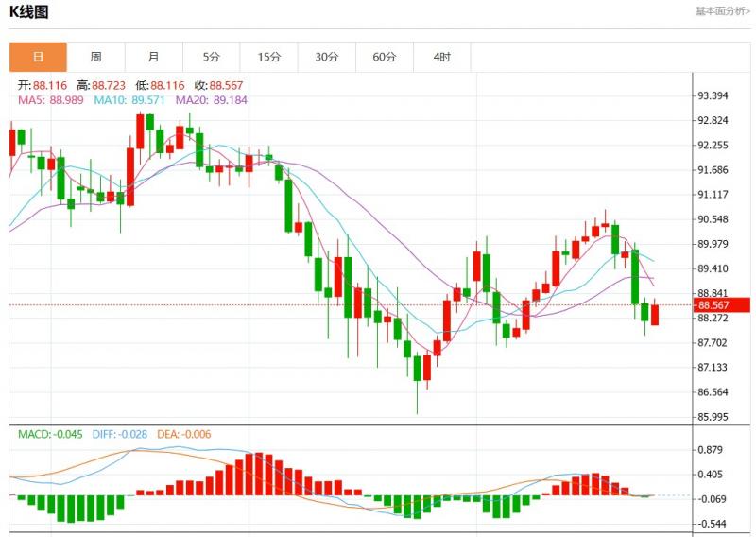
Task: Choose the 30分 interval tab
Action: [x=327, y=57]
